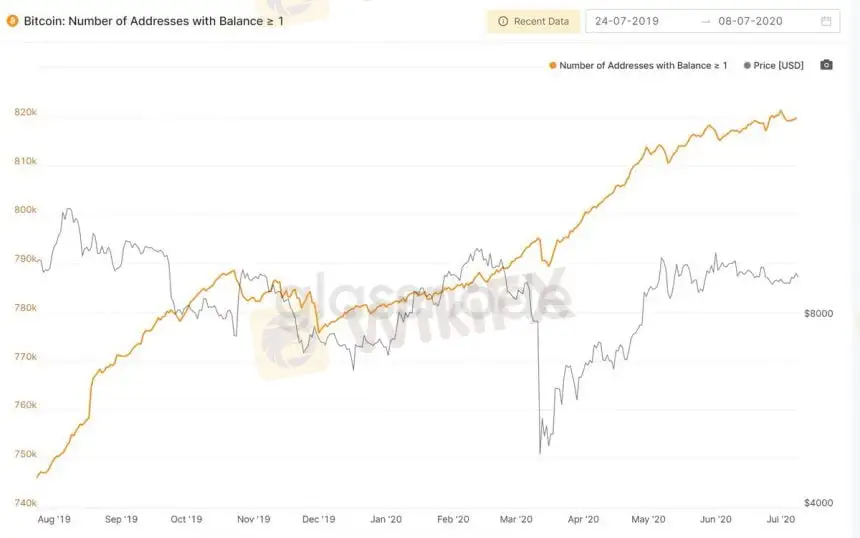This screenshot has height=538, width=860.
Task: Click the clock icon in Recent Data
Action: click(x=502, y=21)
